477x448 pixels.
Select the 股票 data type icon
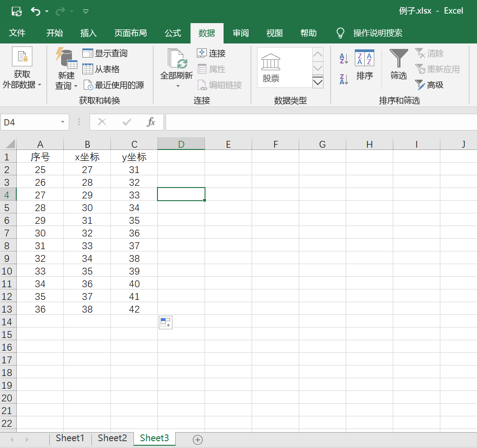[271, 67]
